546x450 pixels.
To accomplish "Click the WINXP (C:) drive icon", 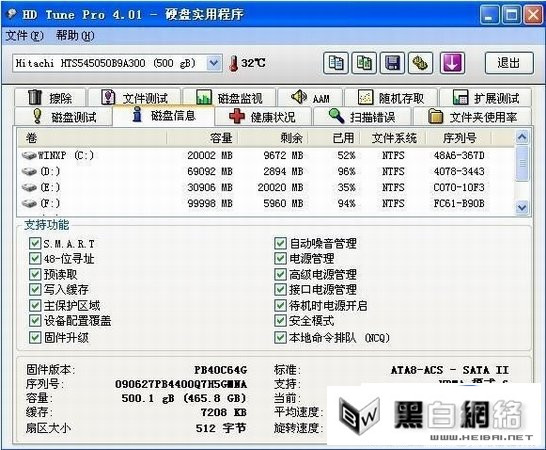I will (x=29, y=155).
